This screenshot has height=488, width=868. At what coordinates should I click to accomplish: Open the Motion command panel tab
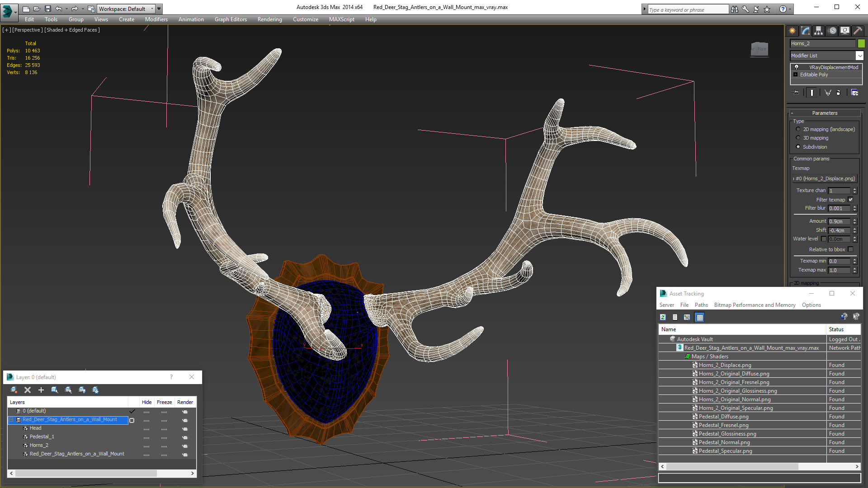[x=832, y=31]
